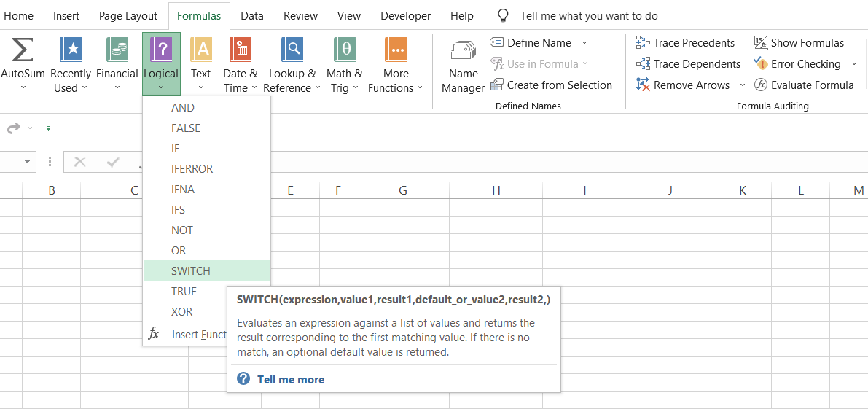Toggle Show Formulas view
Viewport: 868px width, 409px height.
799,43
